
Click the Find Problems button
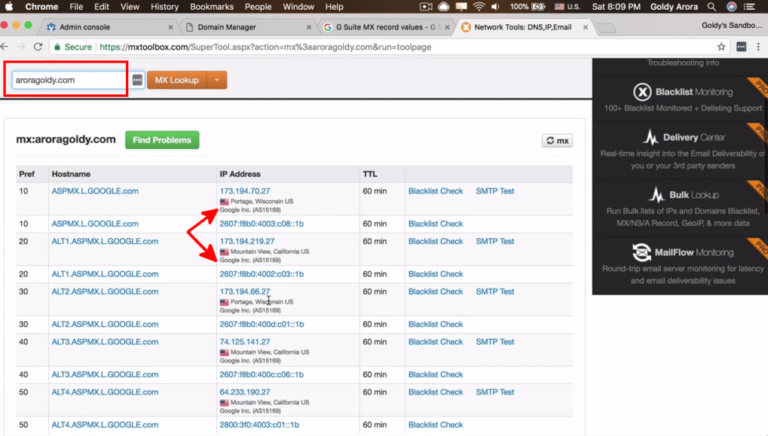click(162, 140)
